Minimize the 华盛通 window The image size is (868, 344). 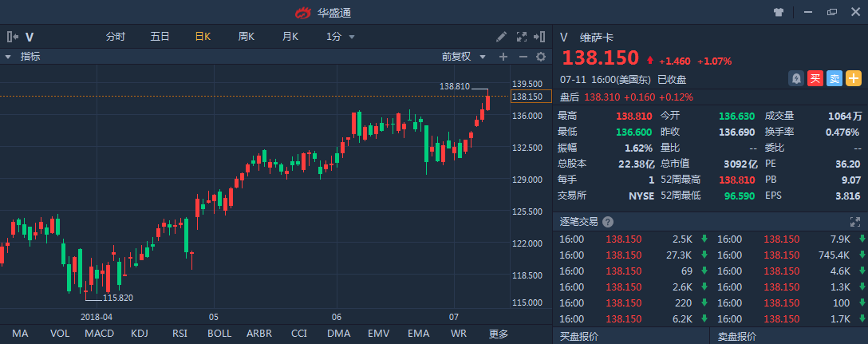(x=808, y=12)
